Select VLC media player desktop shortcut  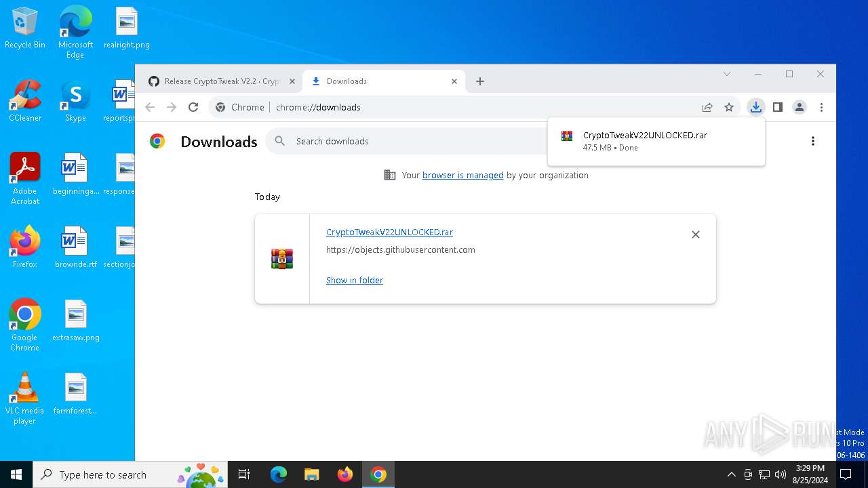pyautogui.click(x=25, y=399)
